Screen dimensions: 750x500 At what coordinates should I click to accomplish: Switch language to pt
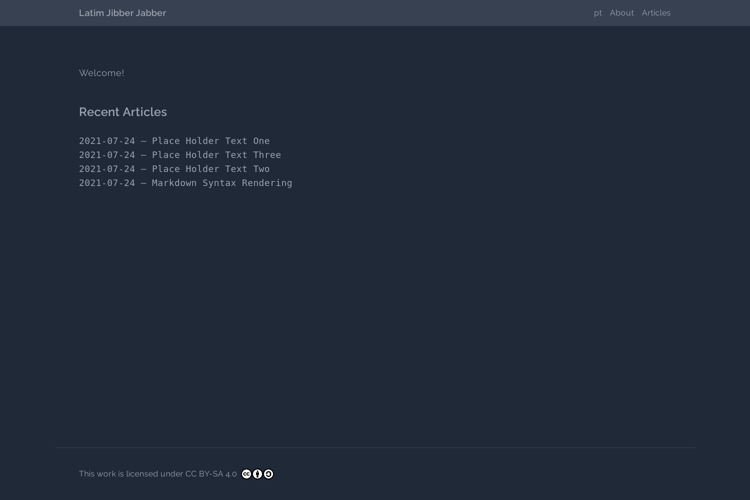click(x=597, y=13)
